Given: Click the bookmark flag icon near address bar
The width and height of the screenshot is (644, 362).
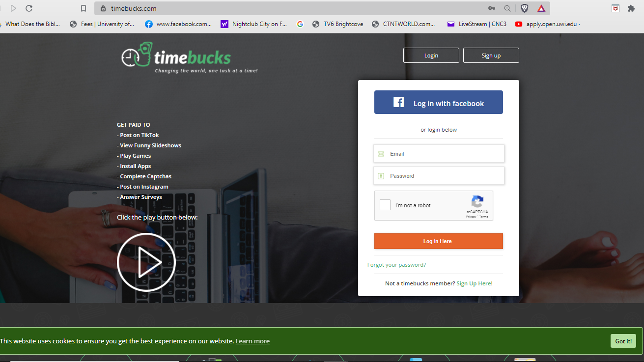Looking at the screenshot, I should [x=83, y=8].
